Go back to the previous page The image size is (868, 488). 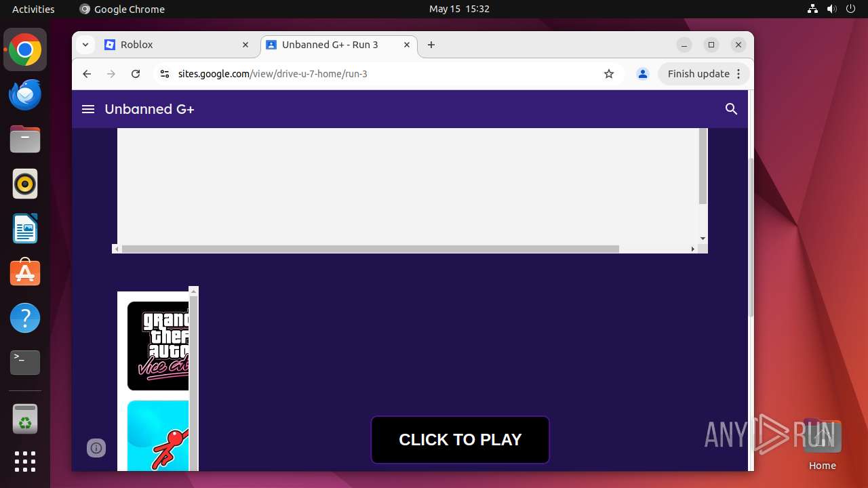(87, 74)
